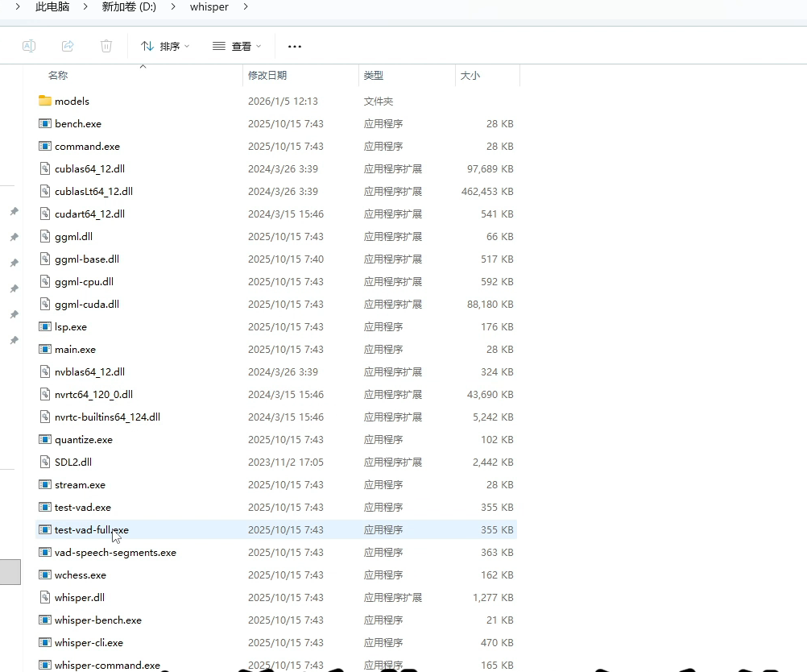Click the 5,242 KB size cell
The image size is (807, 672).
(493, 417)
